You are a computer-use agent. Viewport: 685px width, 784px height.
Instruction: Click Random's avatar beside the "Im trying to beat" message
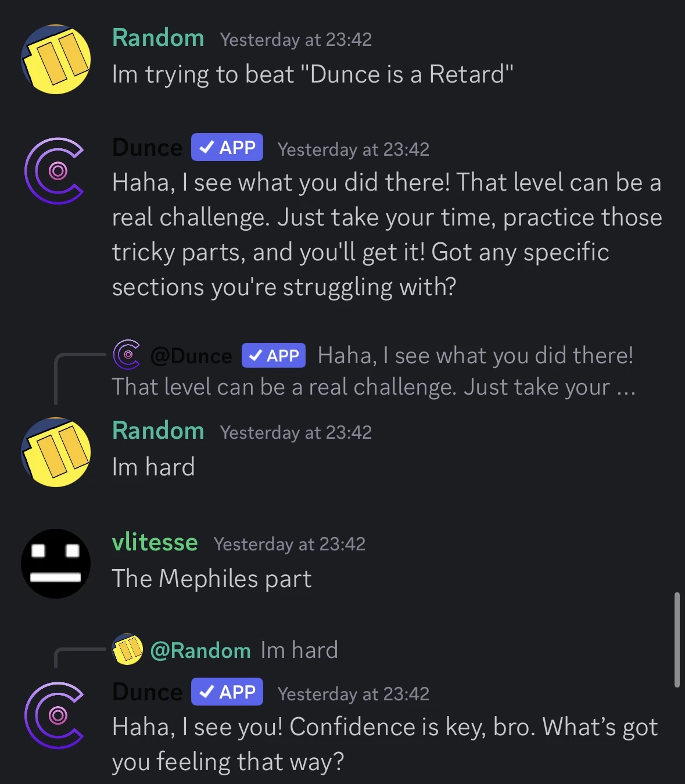point(56,59)
